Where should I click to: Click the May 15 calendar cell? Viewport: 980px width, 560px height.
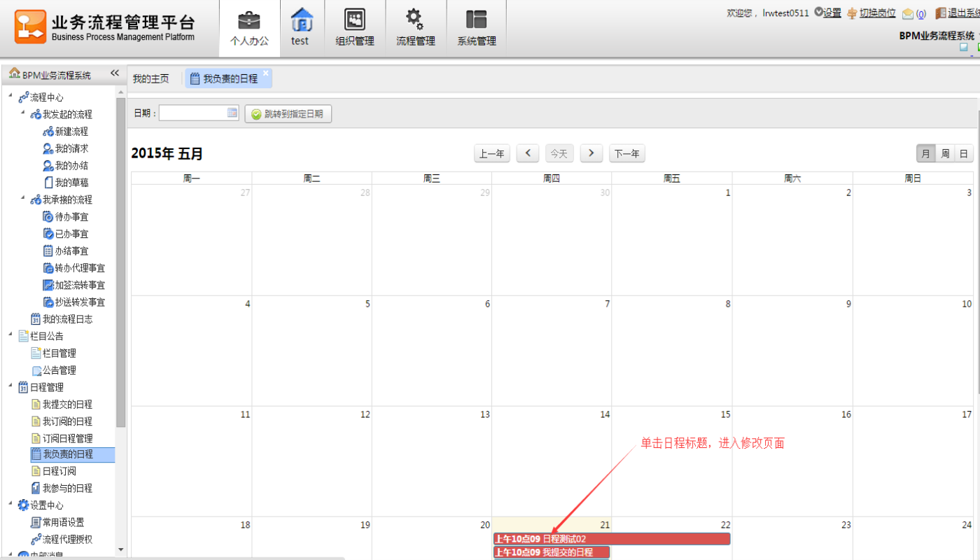(x=671, y=461)
